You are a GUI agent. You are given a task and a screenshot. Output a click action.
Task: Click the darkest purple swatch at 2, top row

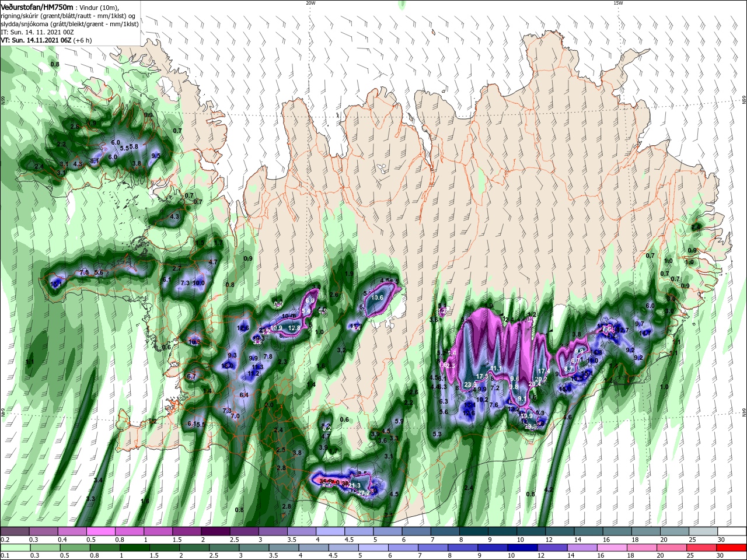coord(215,531)
